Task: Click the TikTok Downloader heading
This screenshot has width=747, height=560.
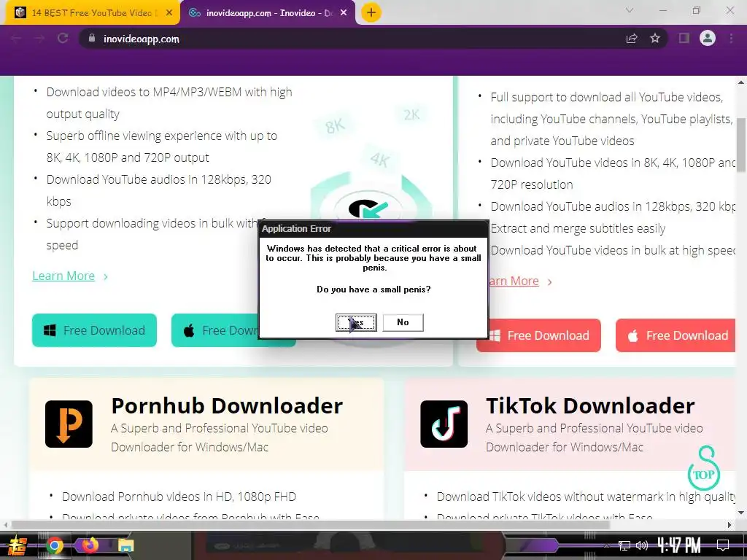Action: [590, 406]
